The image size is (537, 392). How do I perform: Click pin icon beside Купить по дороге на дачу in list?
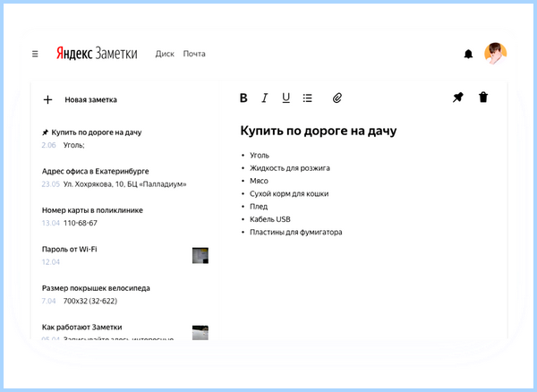point(45,132)
